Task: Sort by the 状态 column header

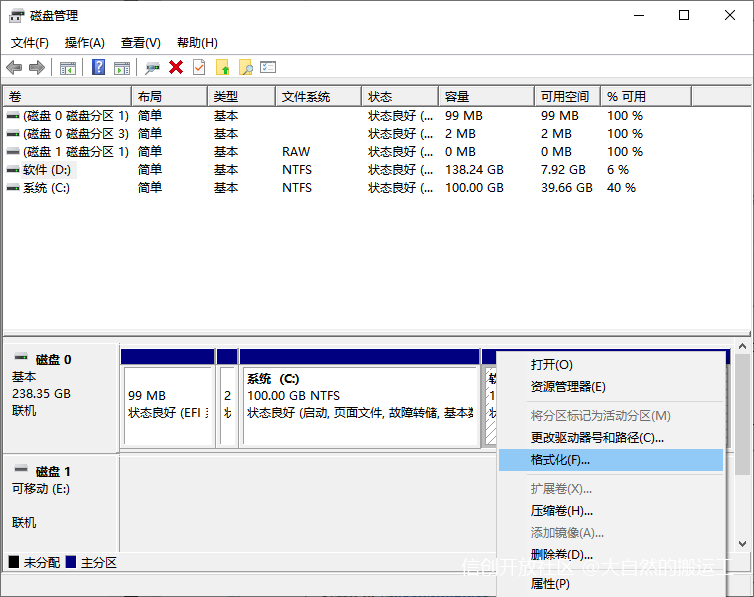Action: point(400,97)
